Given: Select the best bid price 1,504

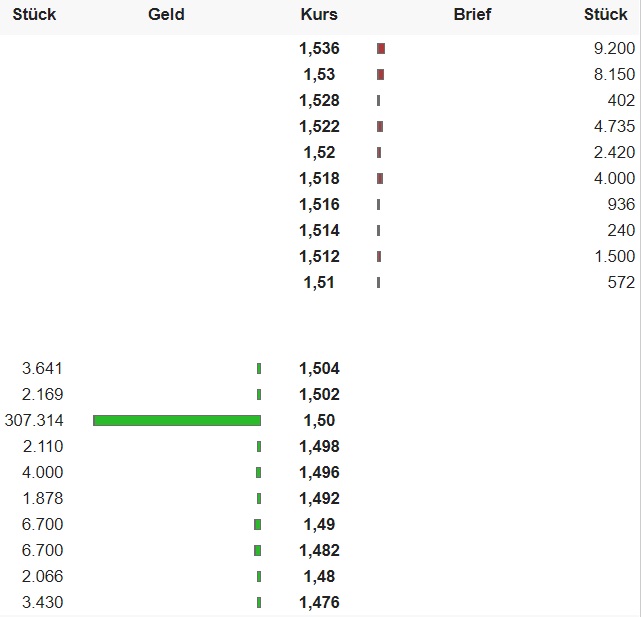Looking at the screenshot, I should pos(319,368).
